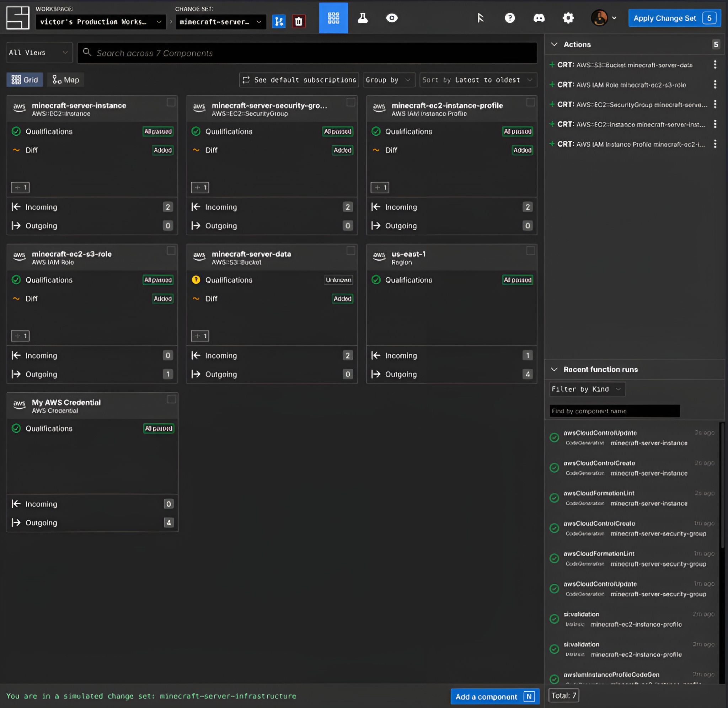
Task: Click the +1 badge on minecraft-server-security-group card
Action: point(200,187)
